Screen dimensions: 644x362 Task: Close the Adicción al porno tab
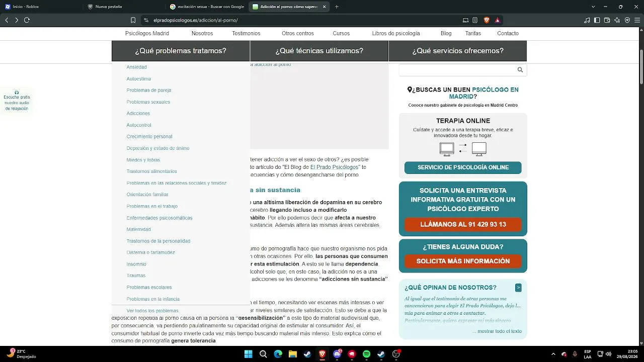click(324, 7)
